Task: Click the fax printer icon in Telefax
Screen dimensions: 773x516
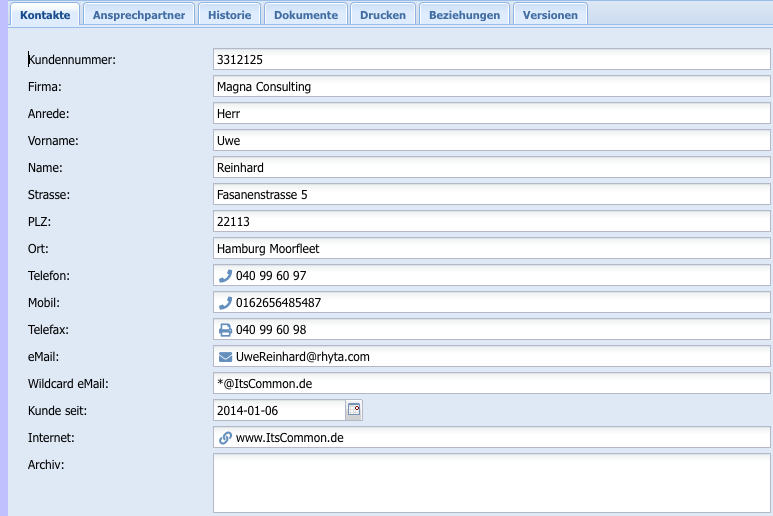Action: [225, 330]
